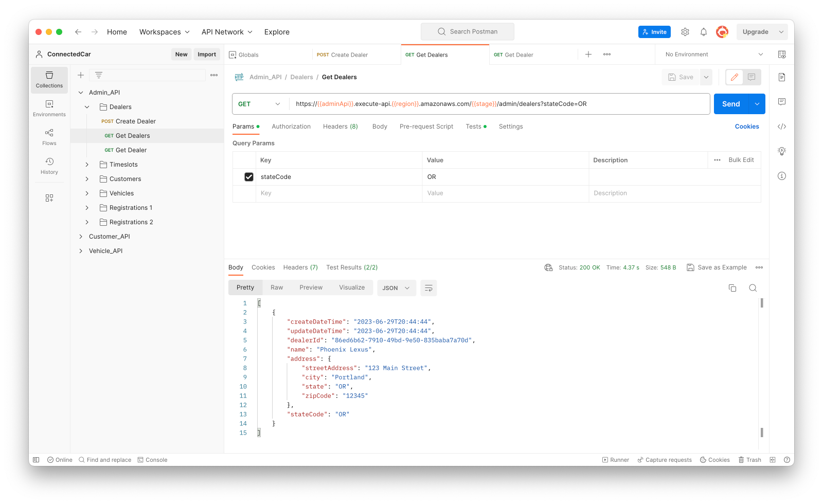Go forward with the right arrow

(x=95, y=32)
